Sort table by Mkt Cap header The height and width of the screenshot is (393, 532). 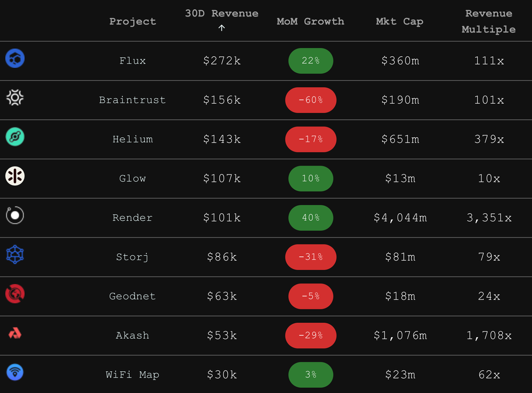click(400, 22)
